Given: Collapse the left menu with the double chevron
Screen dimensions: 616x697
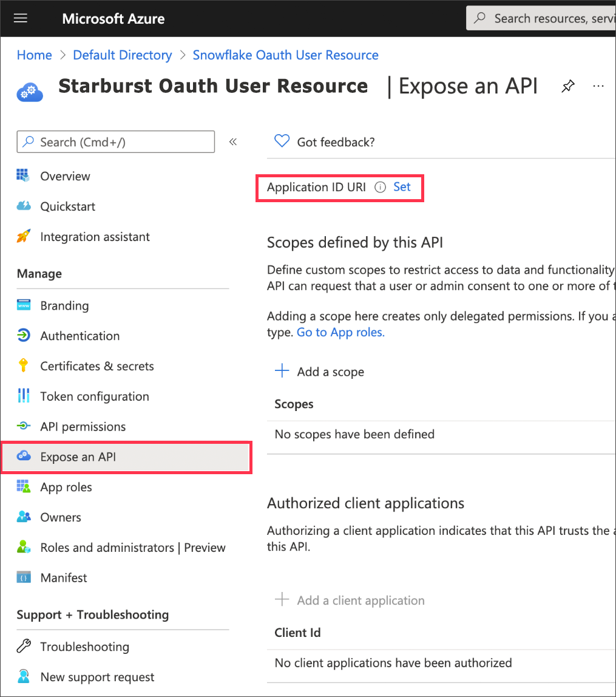Looking at the screenshot, I should pos(232,141).
